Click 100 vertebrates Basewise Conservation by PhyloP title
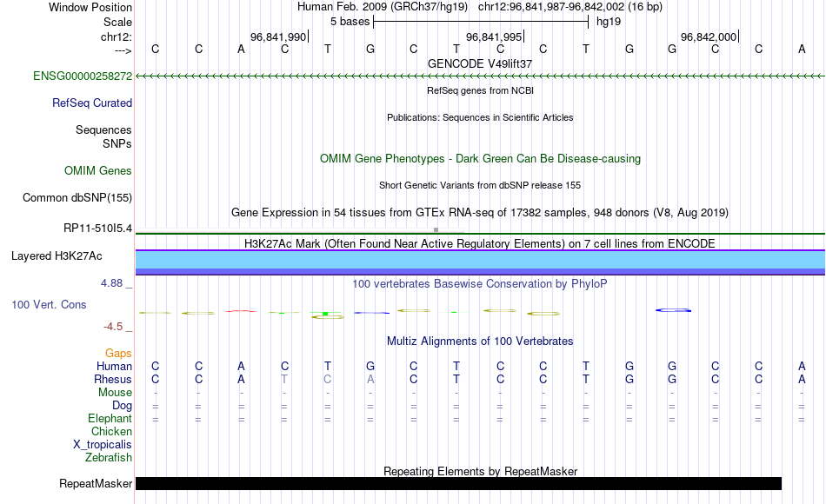Image resolution: width=826 pixels, height=504 pixels. point(480,284)
